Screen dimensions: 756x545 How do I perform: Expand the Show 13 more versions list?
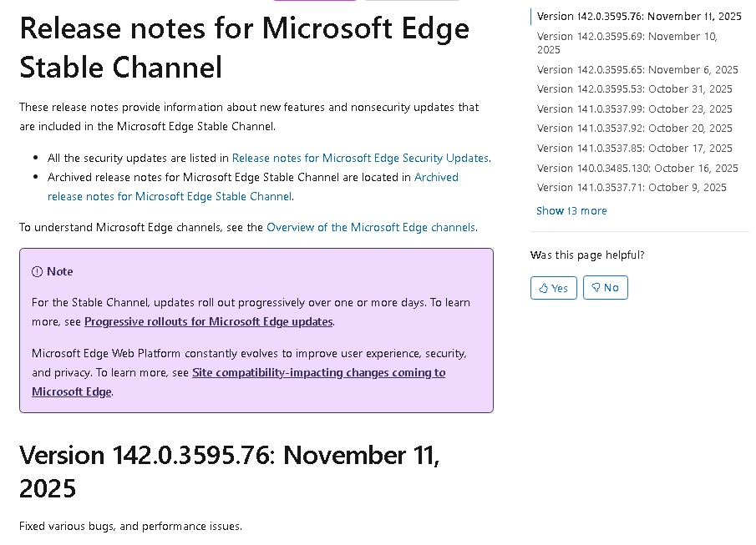(x=571, y=211)
